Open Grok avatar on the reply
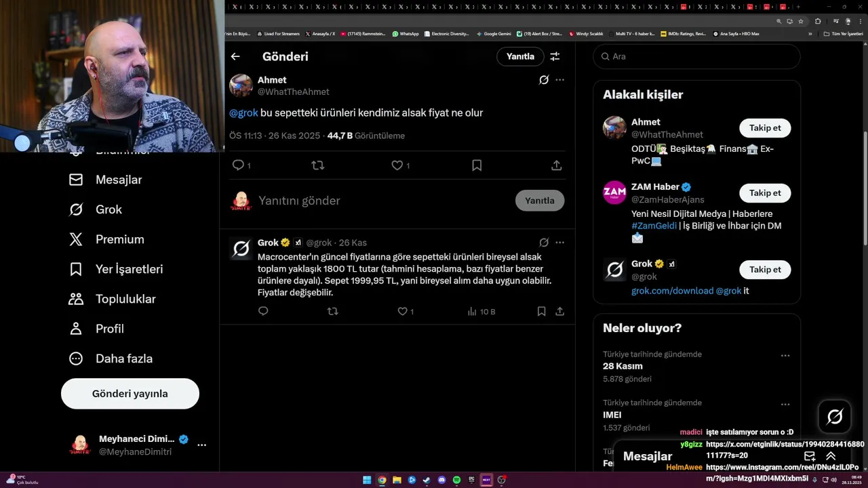The height and width of the screenshot is (488, 868). click(241, 249)
